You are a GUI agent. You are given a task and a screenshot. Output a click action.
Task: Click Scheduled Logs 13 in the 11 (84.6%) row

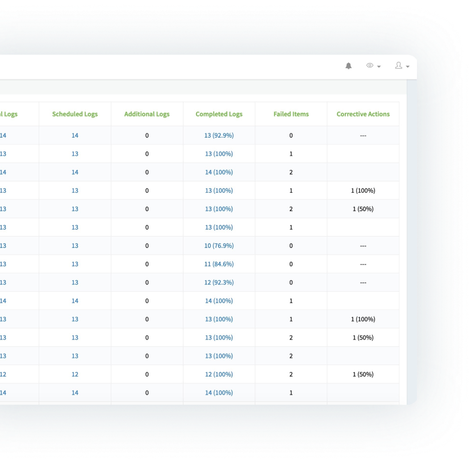pos(75,264)
